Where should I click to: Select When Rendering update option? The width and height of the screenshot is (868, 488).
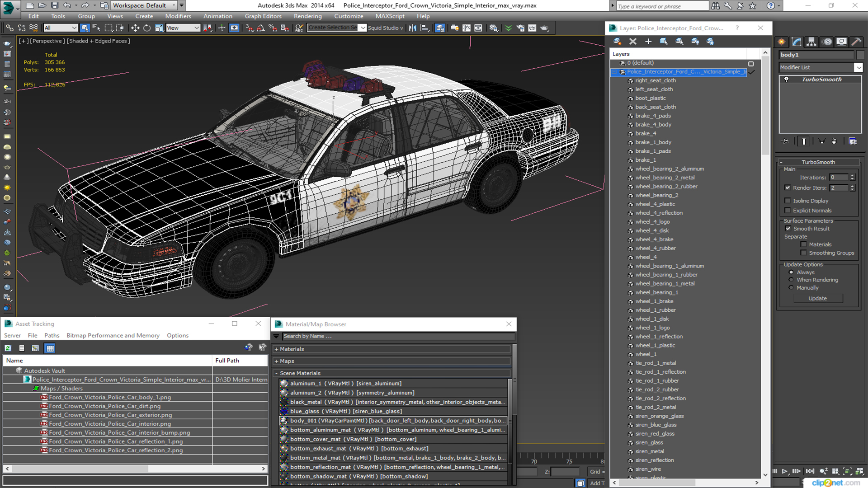[791, 280]
